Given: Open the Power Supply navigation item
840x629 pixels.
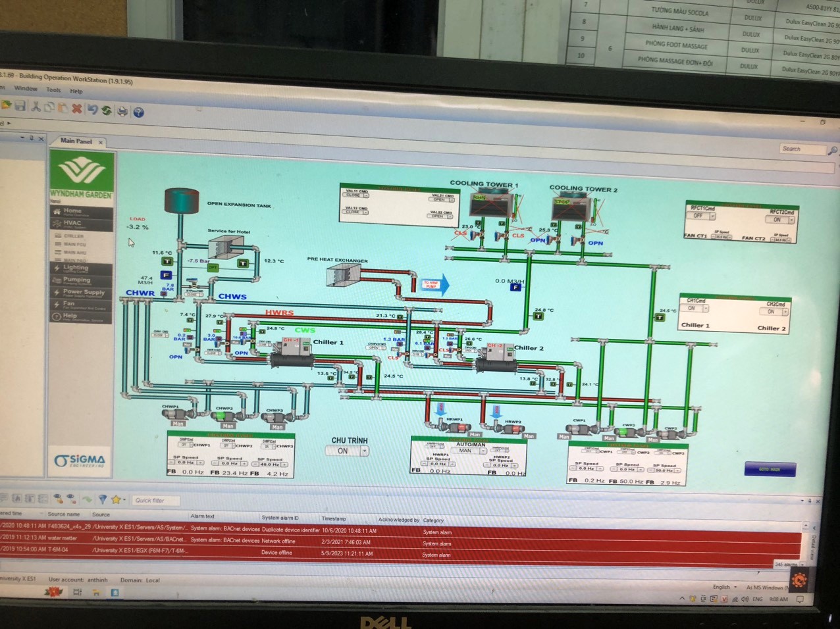Looking at the screenshot, I should [80, 292].
